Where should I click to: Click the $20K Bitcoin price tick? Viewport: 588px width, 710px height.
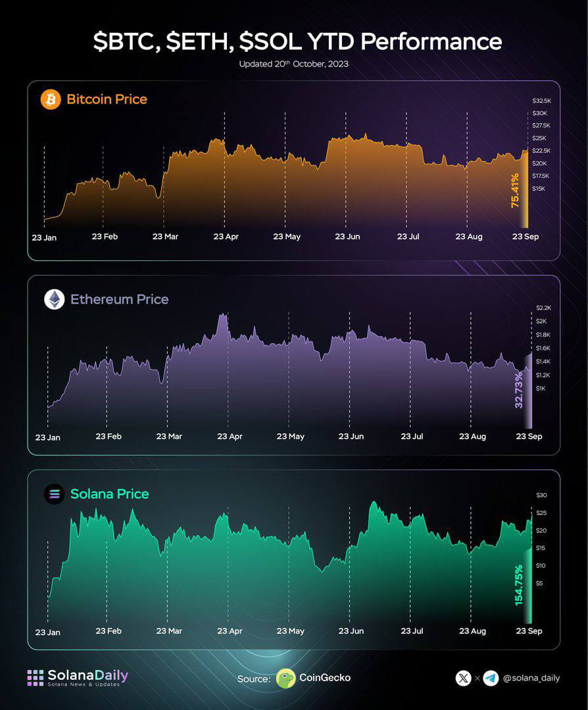[x=540, y=163]
